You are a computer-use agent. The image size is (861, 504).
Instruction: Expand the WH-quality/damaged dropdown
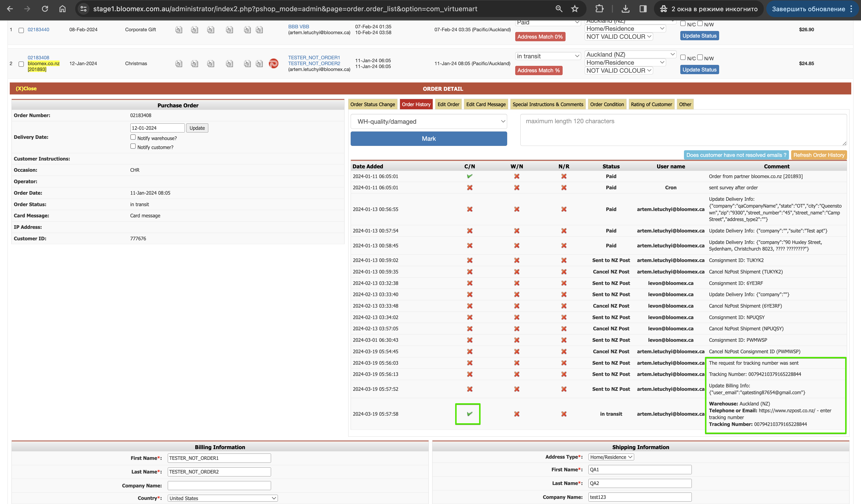click(429, 121)
